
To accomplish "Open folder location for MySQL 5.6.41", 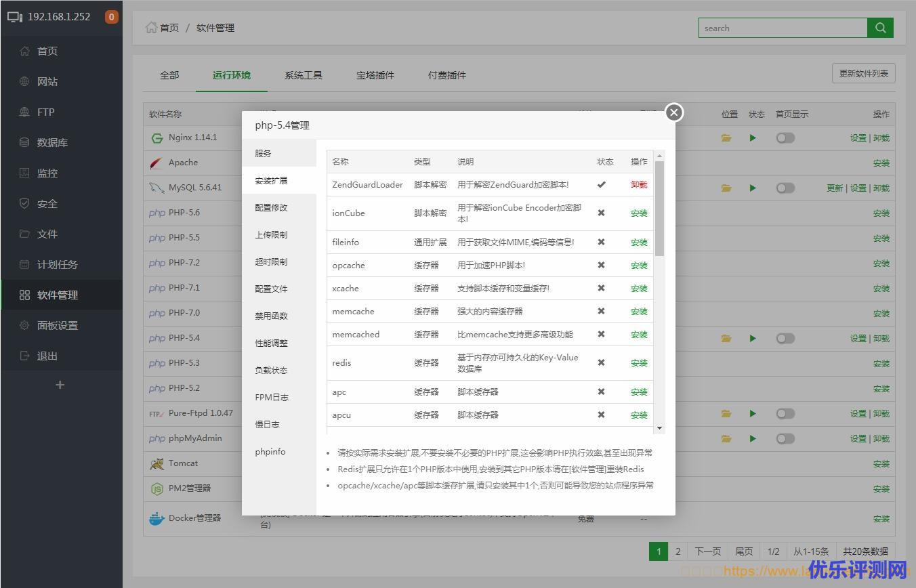I will click(726, 188).
